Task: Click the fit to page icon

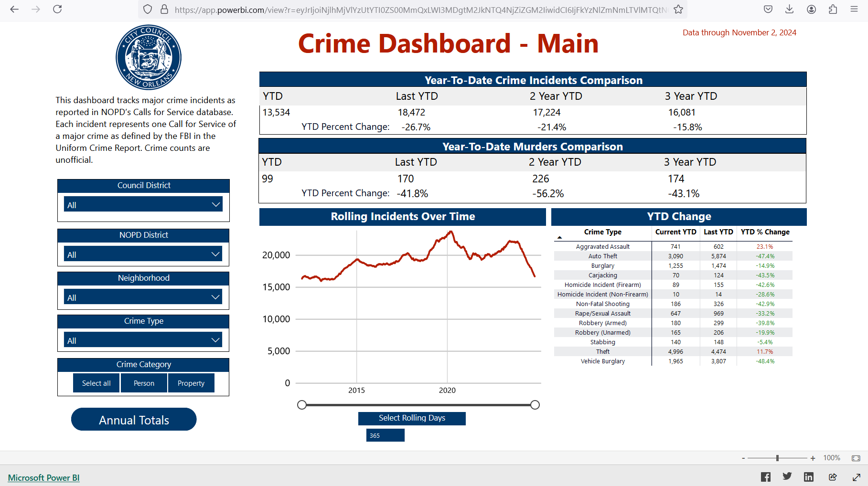Action: click(x=856, y=458)
